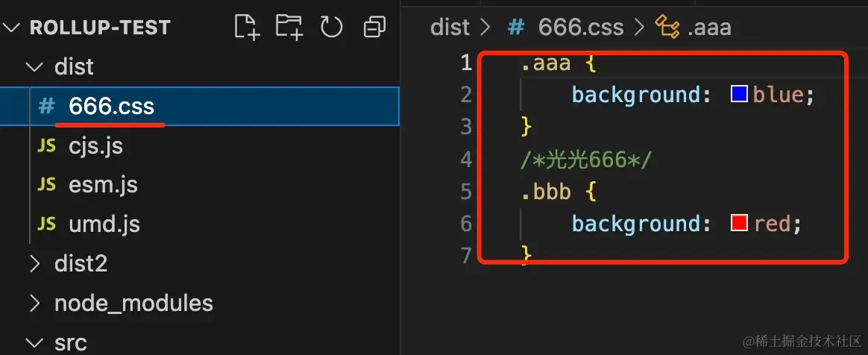The width and height of the screenshot is (868, 355).
Task: Refresh the explorer with the circular arrow icon
Action: click(x=332, y=27)
